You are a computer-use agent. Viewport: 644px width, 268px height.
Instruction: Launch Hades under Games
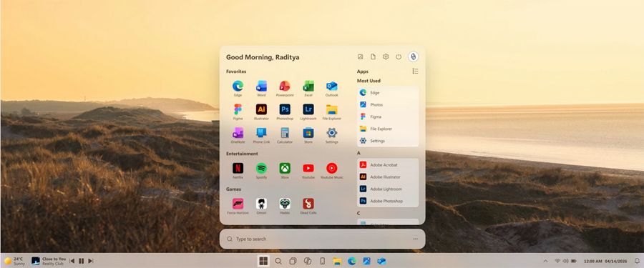(285, 206)
